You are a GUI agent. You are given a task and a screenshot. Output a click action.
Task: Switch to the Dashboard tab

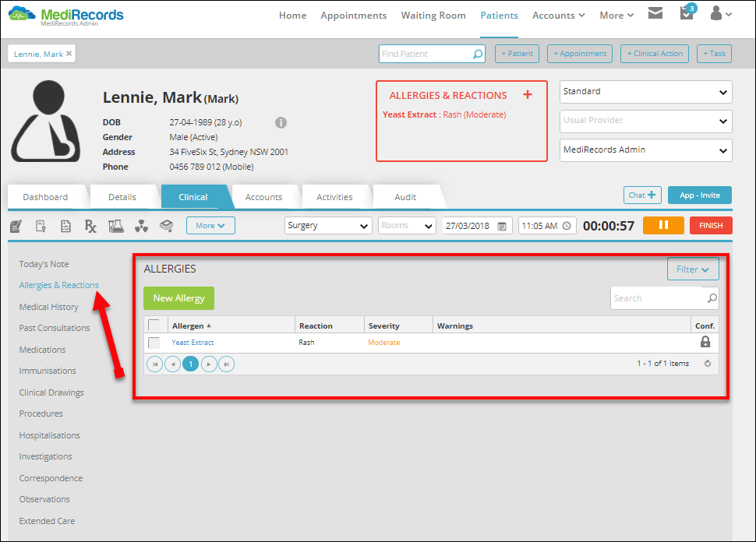[45, 196]
